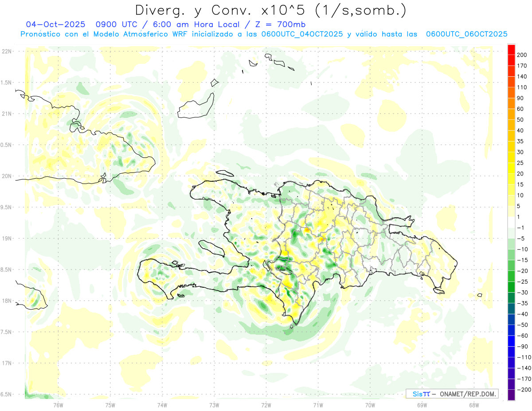Click the '17N' latitude label
This screenshot has width=532, height=411.
click(x=7, y=363)
